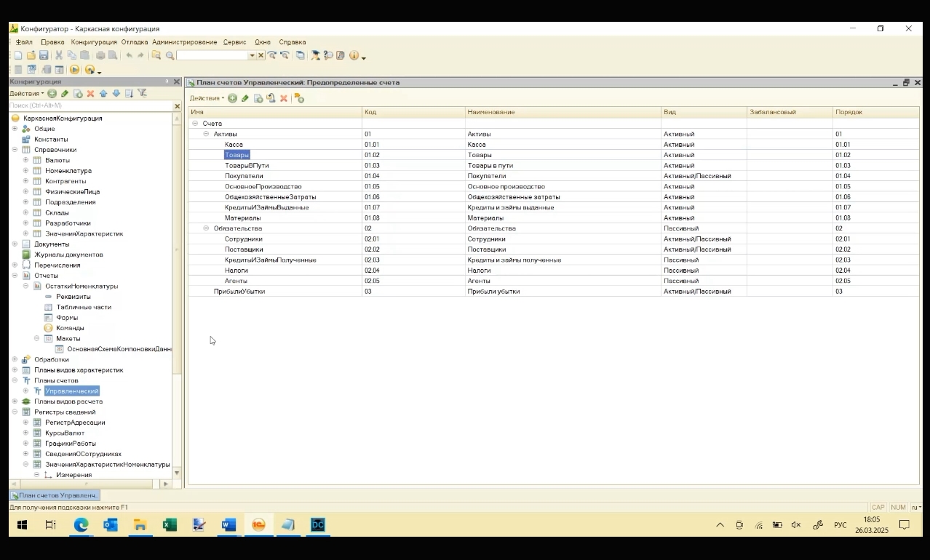Start debugging with the orange play icon
Viewport: 930px width, 560px height.
click(x=74, y=70)
